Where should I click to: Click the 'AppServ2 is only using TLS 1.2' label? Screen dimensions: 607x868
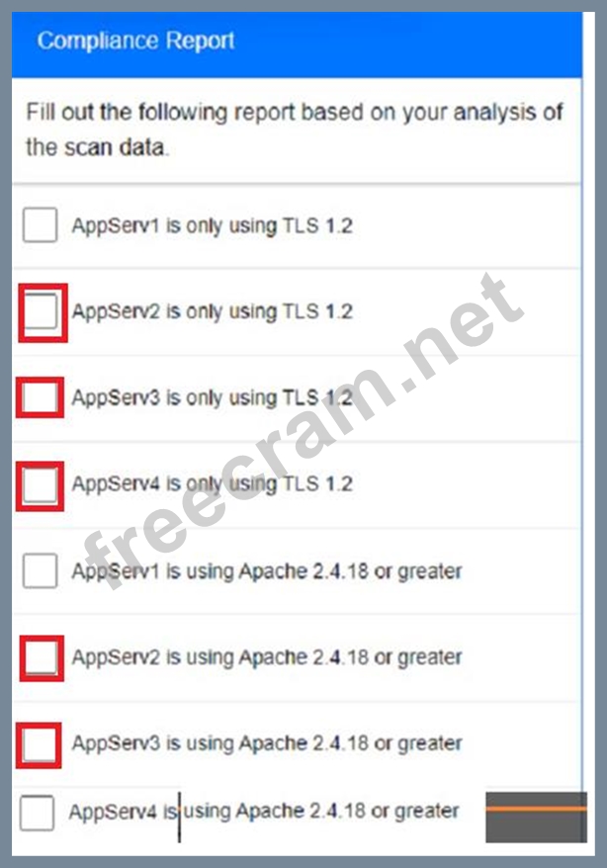[x=212, y=311]
